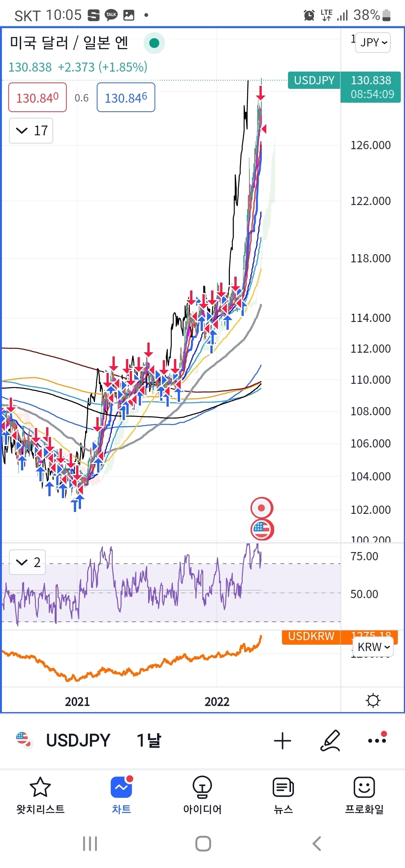Switch to the 차트 tab

click(121, 796)
